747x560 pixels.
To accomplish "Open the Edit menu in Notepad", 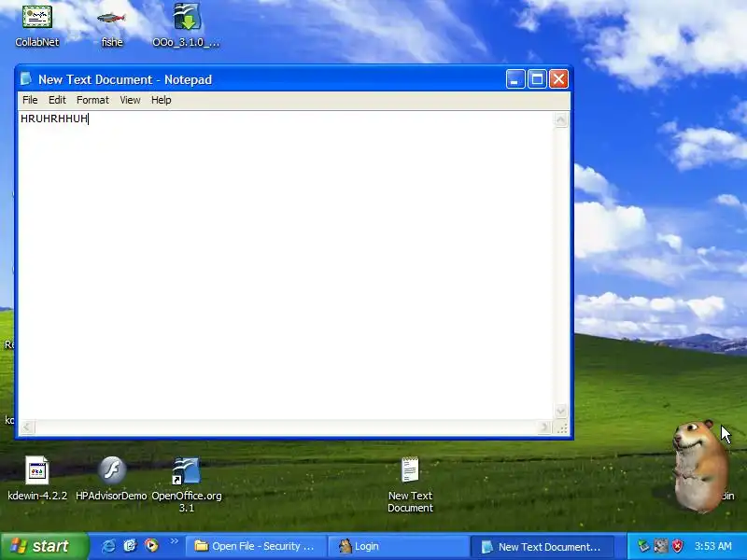I will (x=57, y=100).
